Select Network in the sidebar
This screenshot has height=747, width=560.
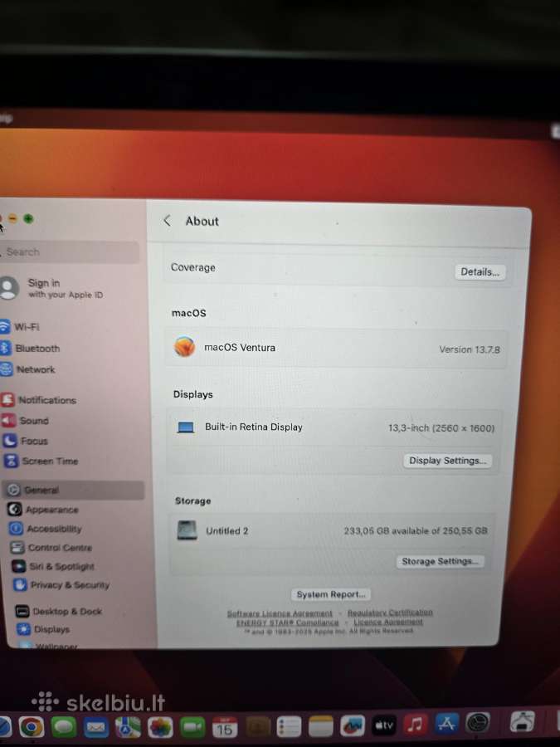(x=35, y=369)
